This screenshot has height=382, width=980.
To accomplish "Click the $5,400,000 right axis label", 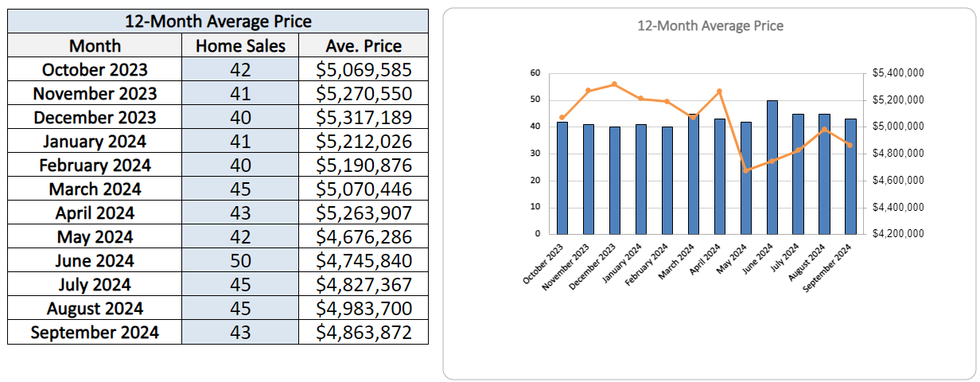I will 897,73.
